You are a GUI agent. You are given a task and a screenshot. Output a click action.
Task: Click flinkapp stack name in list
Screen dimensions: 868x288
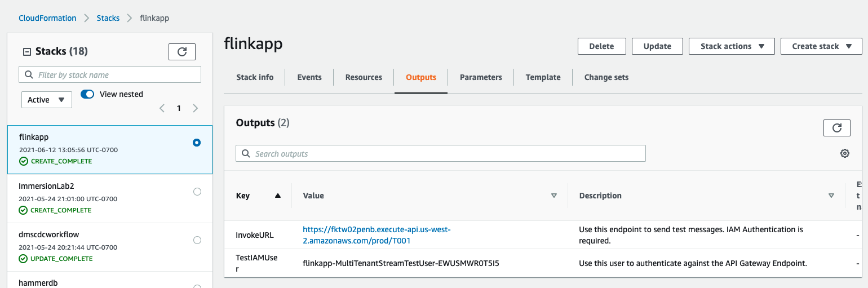tap(34, 137)
